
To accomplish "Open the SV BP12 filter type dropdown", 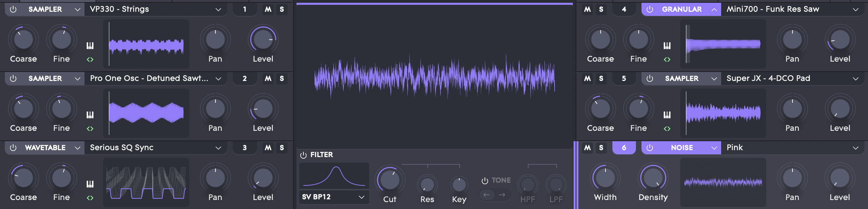I will click(x=334, y=197).
